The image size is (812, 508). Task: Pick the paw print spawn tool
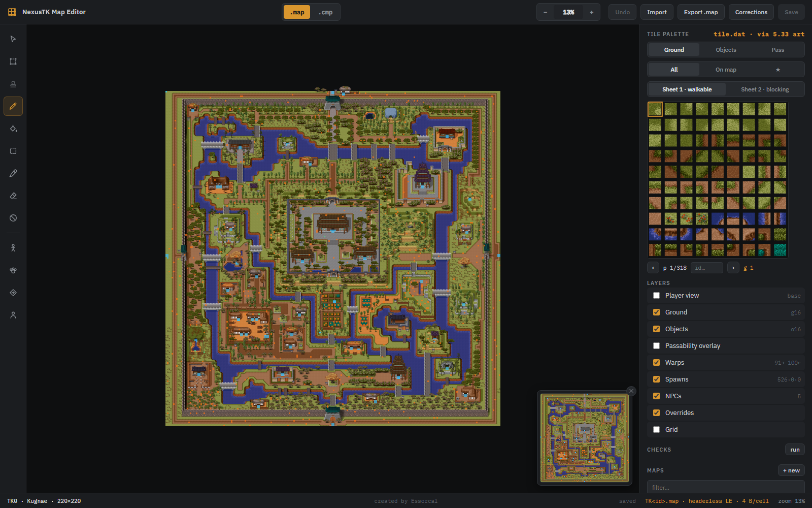pyautogui.click(x=13, y=270)
